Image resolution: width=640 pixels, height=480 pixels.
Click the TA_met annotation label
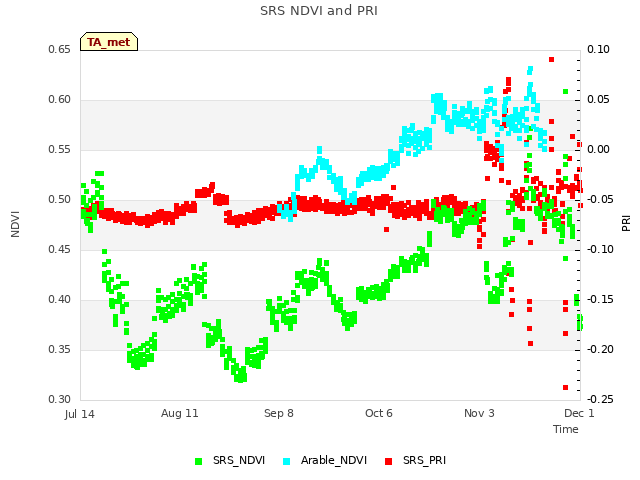[x=109, y=42]
